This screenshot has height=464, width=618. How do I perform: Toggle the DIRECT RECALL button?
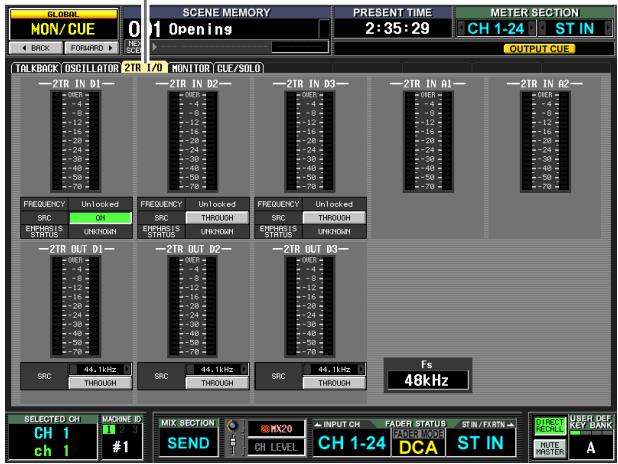click(x=550, y=426)
